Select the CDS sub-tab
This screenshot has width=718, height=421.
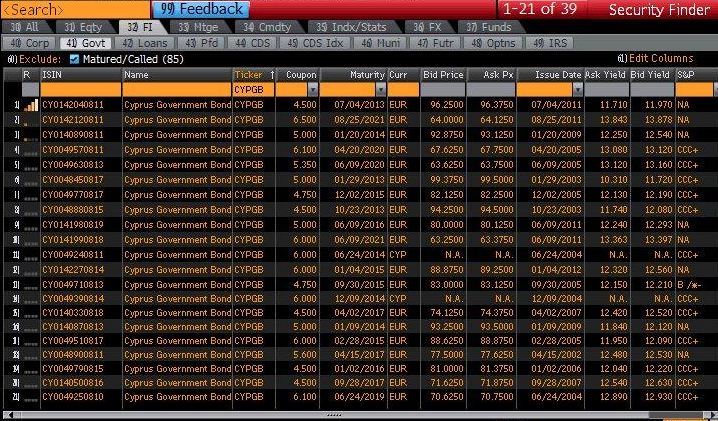(x=253, y=43)
